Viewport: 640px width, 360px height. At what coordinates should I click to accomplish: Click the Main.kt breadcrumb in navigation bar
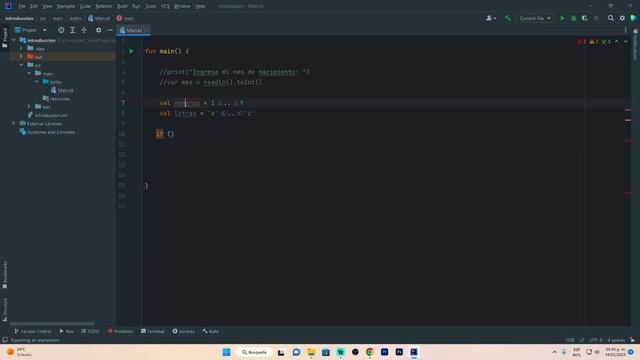(99, 18)
